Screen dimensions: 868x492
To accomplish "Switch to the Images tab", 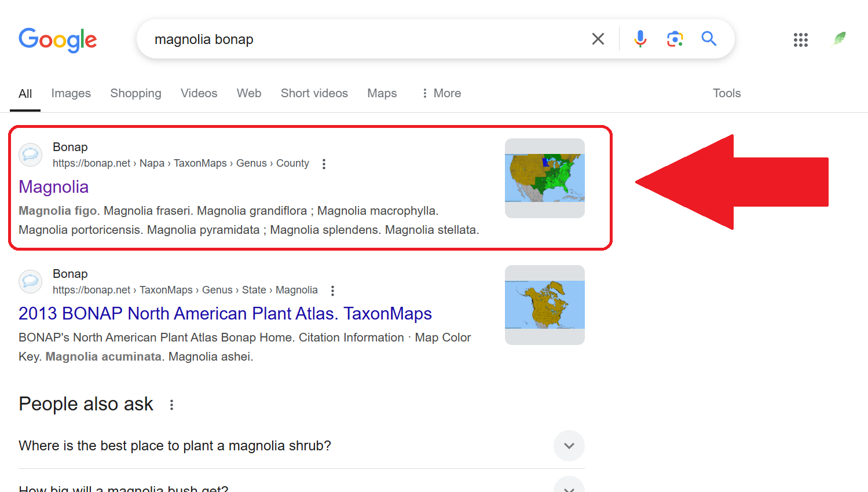I will pyautogui.click(x=71, y=93).
